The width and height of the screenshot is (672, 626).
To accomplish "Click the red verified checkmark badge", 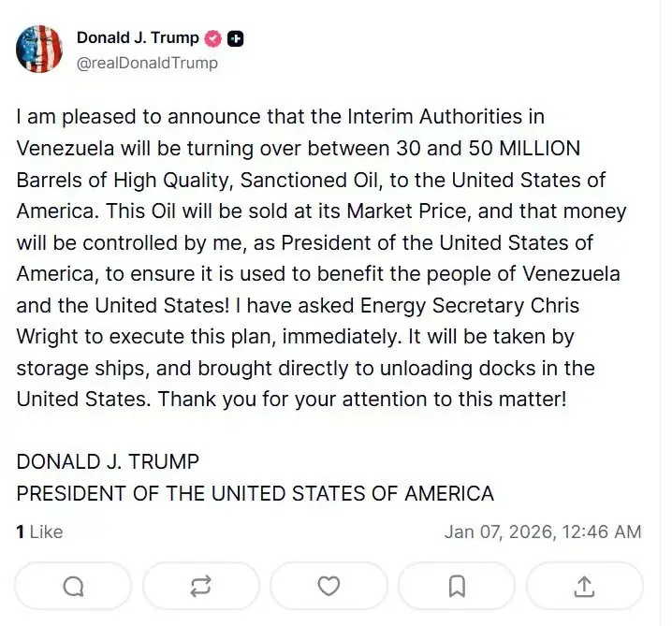I will point(213,38).
